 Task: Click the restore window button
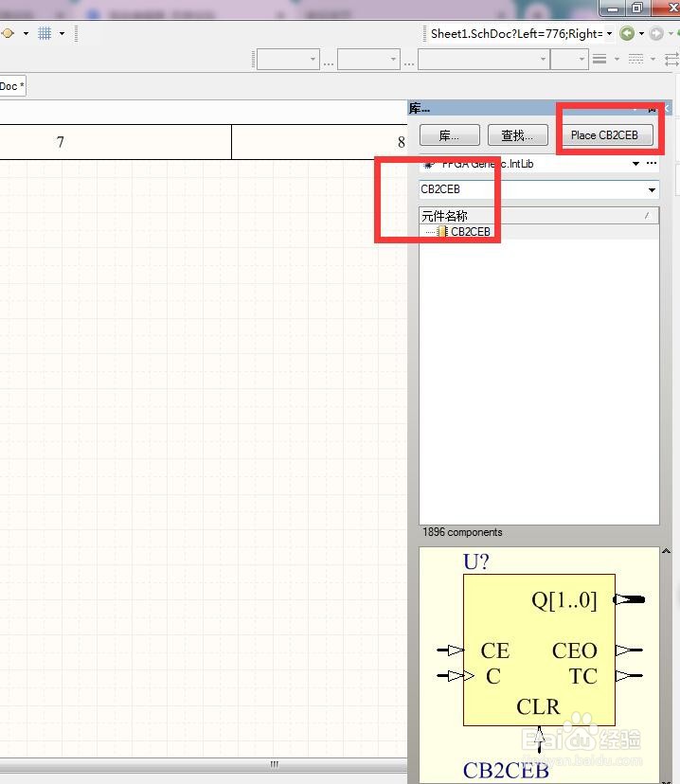[637, 8]
